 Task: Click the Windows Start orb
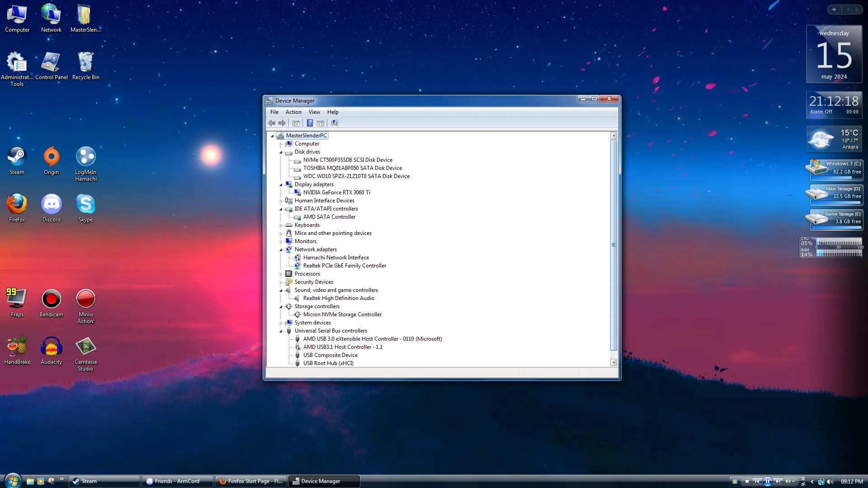pos(12,481)
